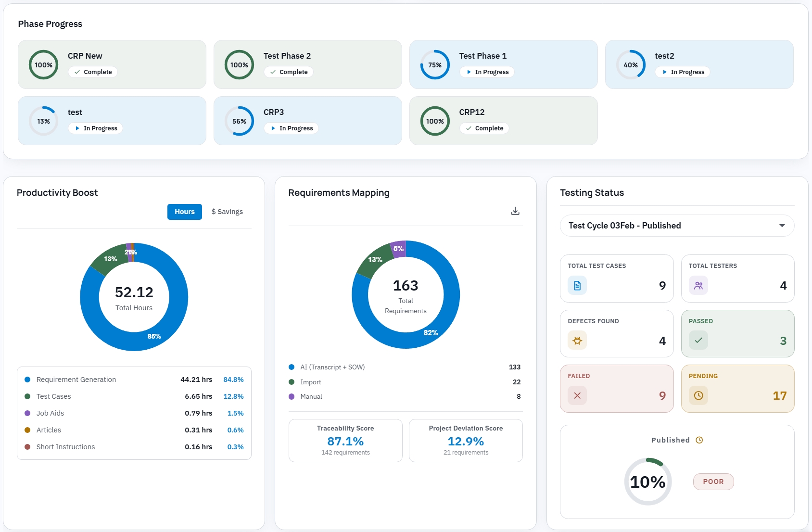Open the Traceability Score 87.1% card
This screenshot has width=812, height=532.
point(345,441)
